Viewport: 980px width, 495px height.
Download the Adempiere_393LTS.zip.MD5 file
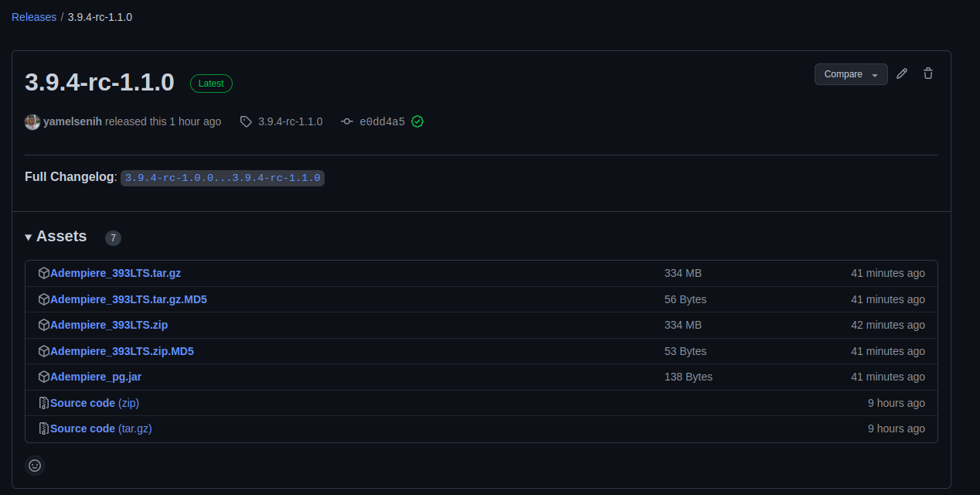122,350
